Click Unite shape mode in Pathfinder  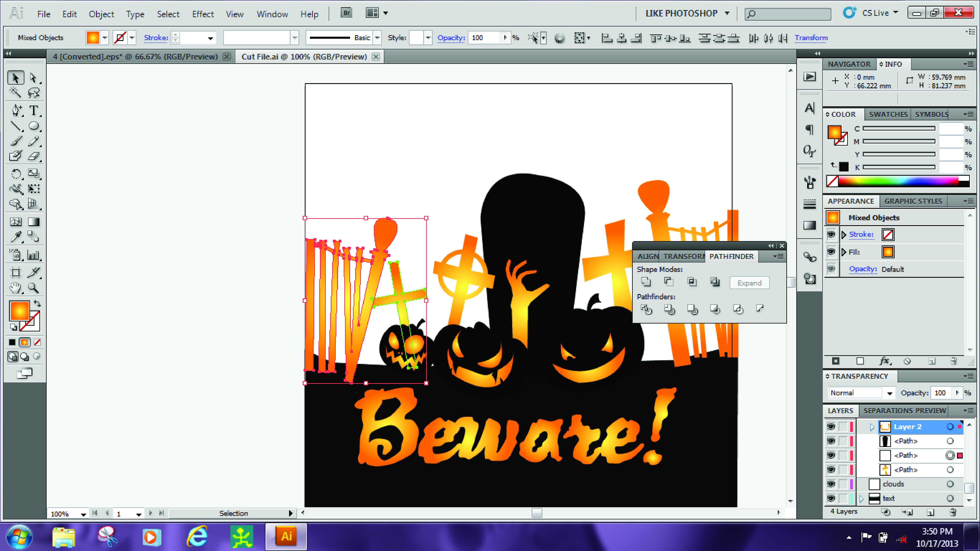(646, 282)
